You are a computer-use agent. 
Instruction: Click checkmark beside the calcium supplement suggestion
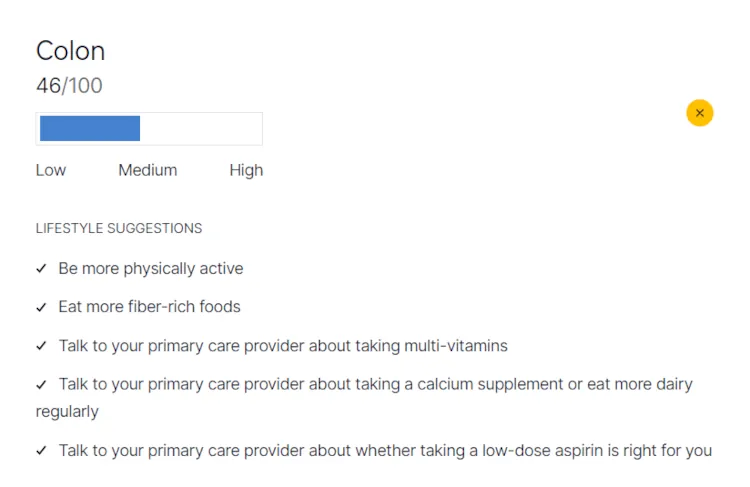pos(42,385)
